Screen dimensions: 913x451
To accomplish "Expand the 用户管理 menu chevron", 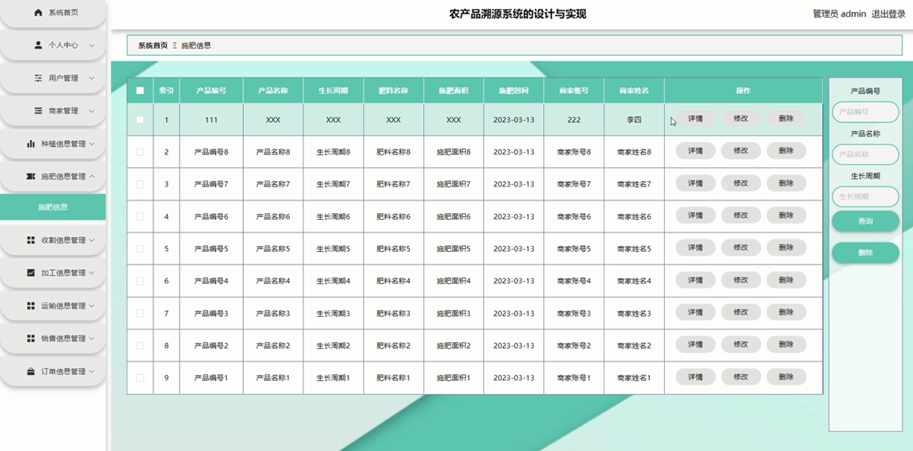I will click(91, 78).
